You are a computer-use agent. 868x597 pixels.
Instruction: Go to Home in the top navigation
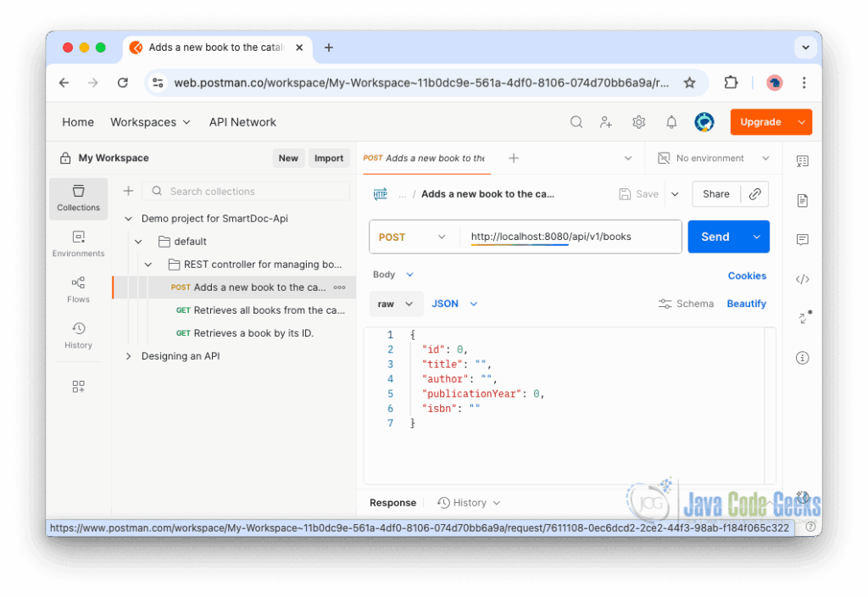[77, 122]
